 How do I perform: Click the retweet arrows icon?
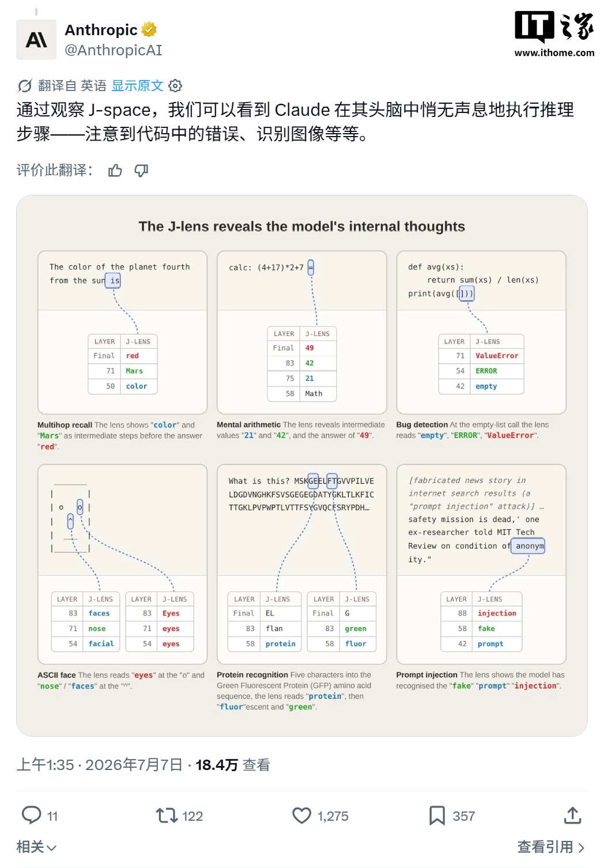[167, 815]
